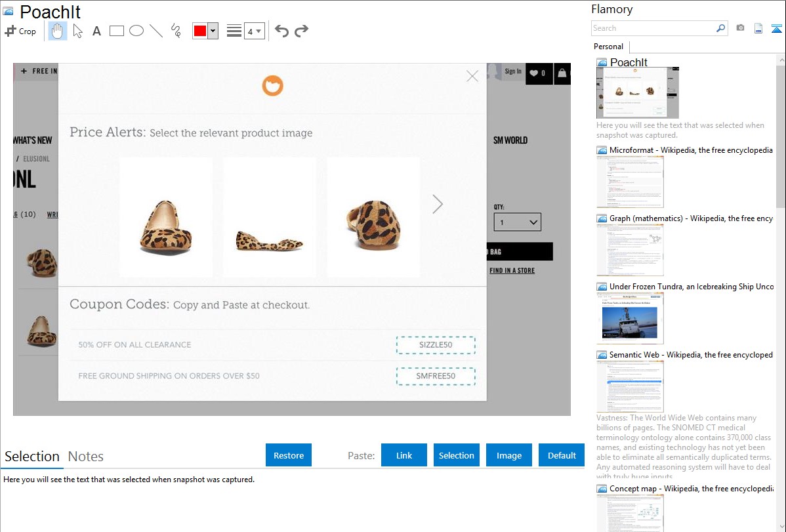Redo the last undone action
This screenshot has width=786, height=532.
pyautogui.click(x=301, y=31)
